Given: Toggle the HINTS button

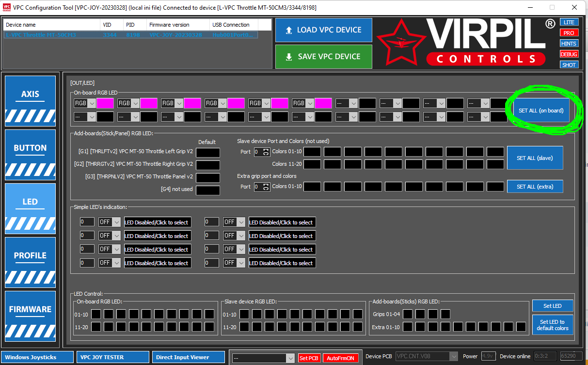Looking at the screenshot, I should [569, 44].
